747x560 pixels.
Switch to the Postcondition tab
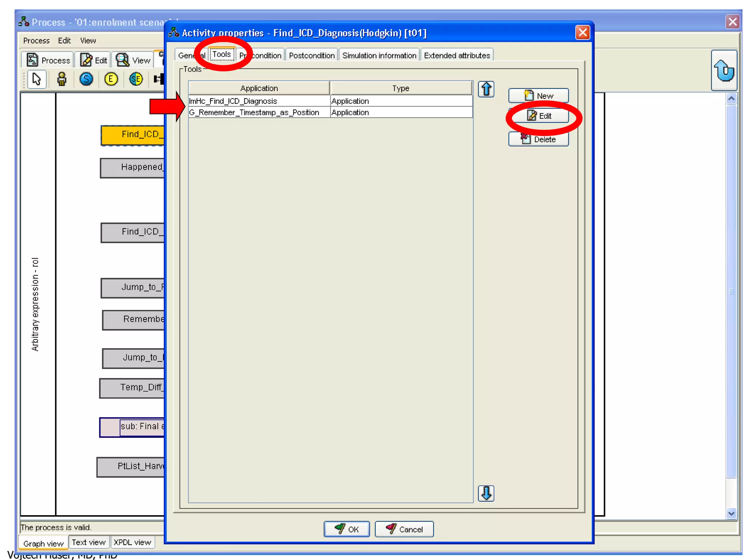[311, 55]
